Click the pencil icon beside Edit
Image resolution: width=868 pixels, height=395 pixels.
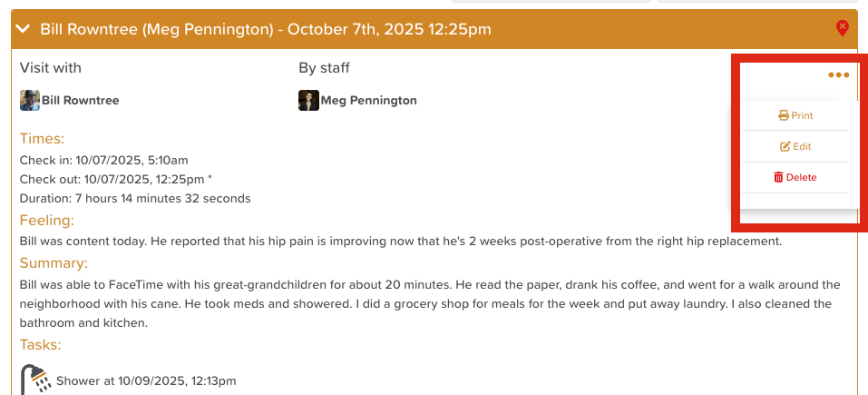click(x=785, y=146)
